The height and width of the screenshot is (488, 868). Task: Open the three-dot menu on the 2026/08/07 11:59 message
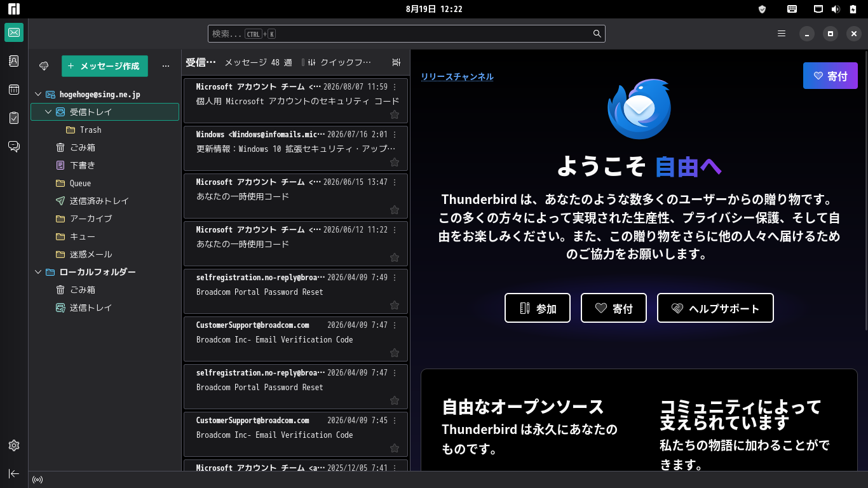(x=395, y=86)
